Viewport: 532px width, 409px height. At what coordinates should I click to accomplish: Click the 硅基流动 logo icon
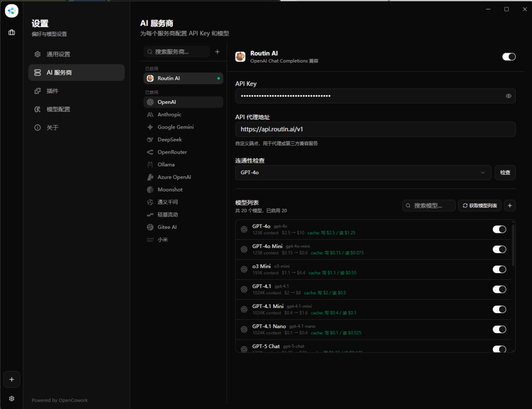click(x=150, y=215)
